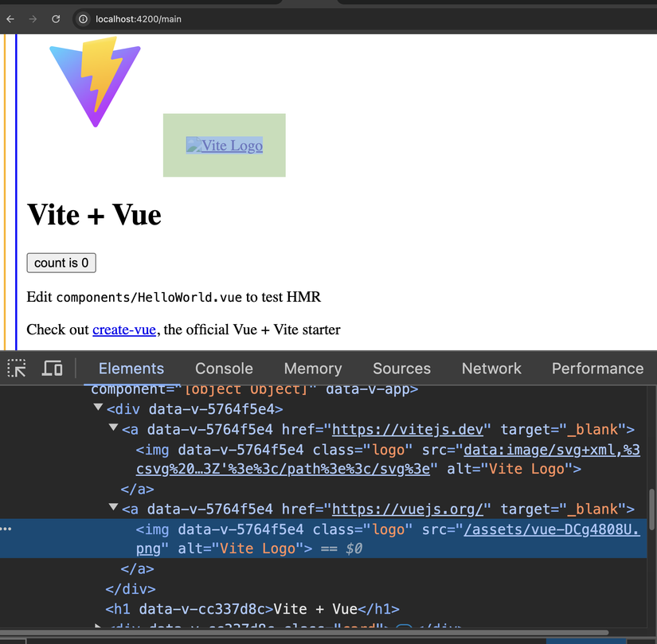Select the h1 'Vite + Vue' DOM node
Screen dimensions: 657x644
coord(252,609)
